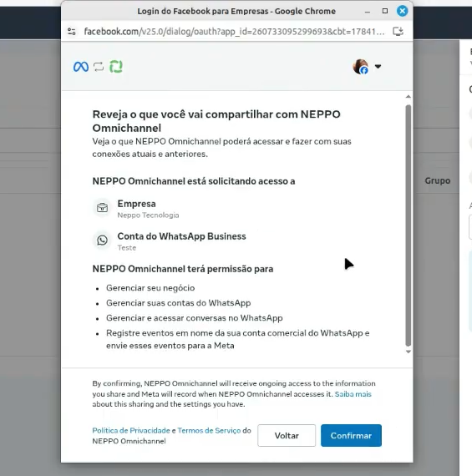Go back with the Voltar button
The image size is (472, 476).
pos(287,436)
